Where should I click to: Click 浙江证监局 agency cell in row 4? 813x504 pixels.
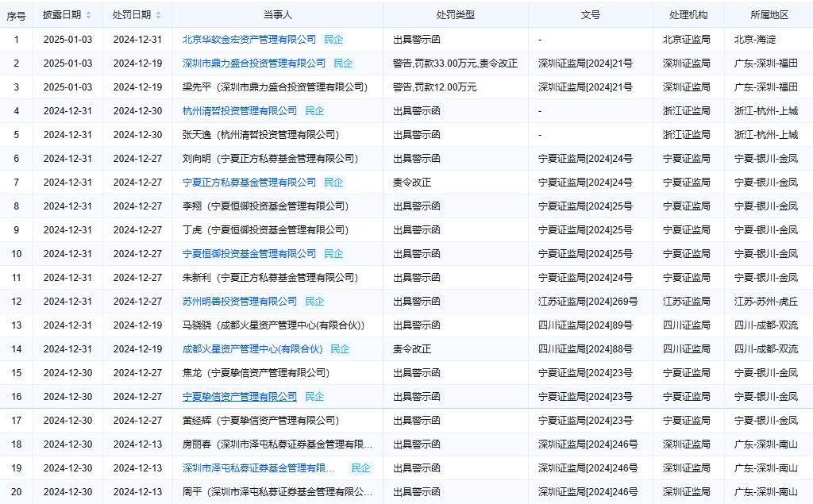688,111
